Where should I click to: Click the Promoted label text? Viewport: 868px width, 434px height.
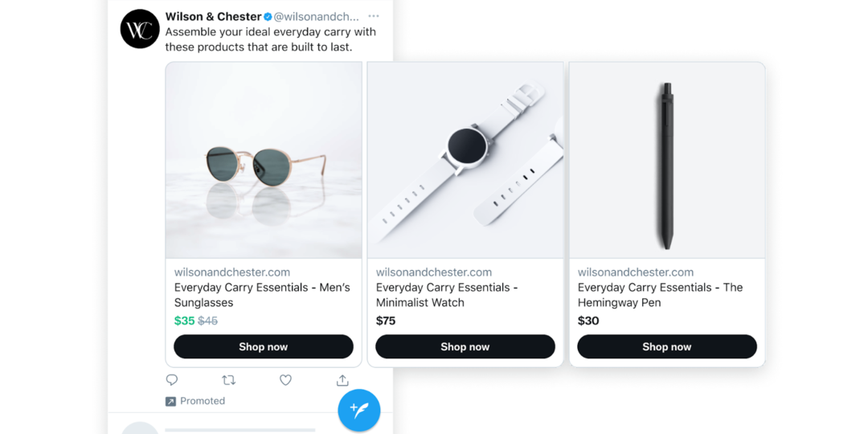pyautogui.click(x=203, y=401)
